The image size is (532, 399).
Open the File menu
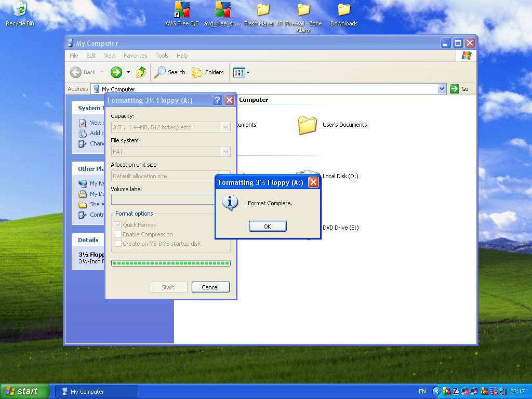click(74, 56)
